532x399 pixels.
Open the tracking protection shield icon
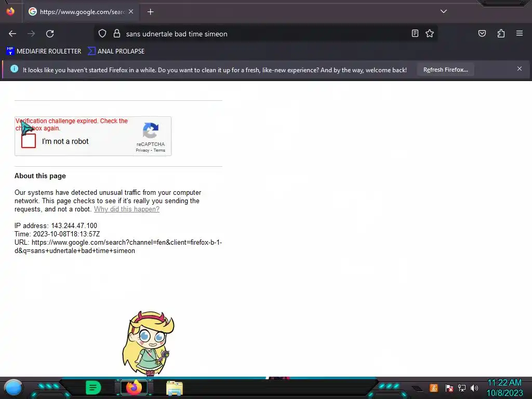(102, 34)
